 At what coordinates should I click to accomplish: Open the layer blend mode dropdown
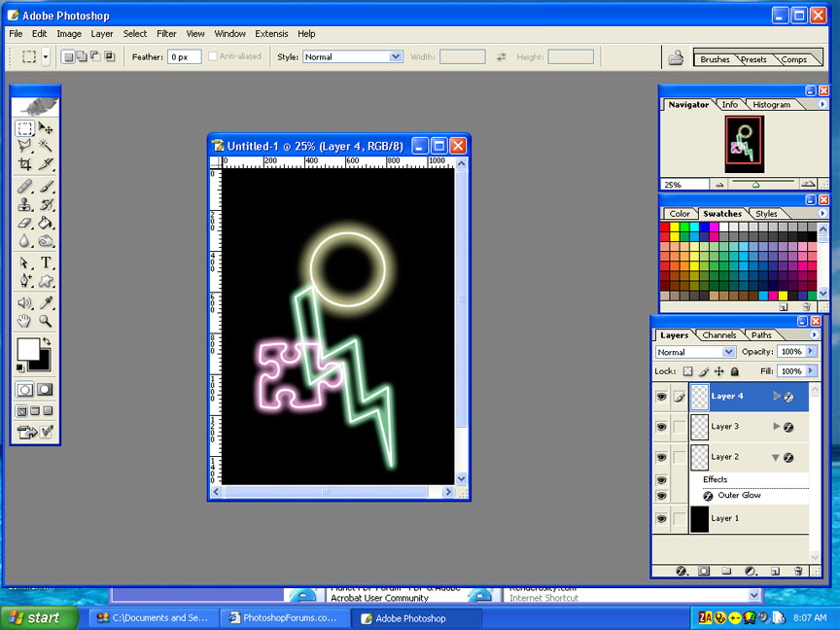pos(696,352)
